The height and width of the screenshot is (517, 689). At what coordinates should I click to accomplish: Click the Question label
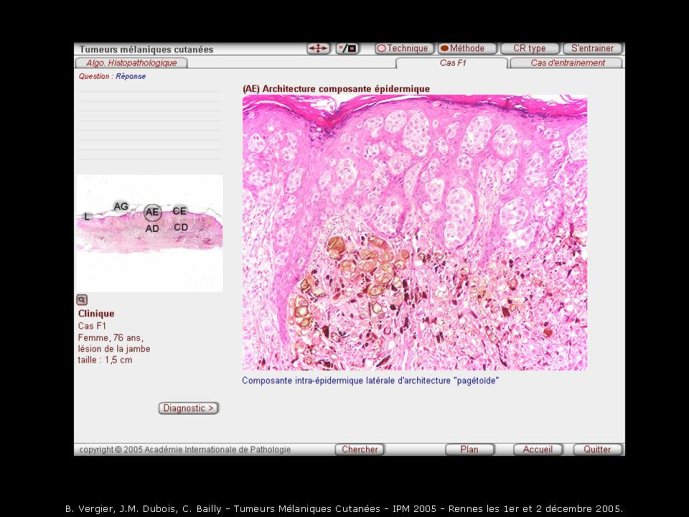click(x=94, y=76)
